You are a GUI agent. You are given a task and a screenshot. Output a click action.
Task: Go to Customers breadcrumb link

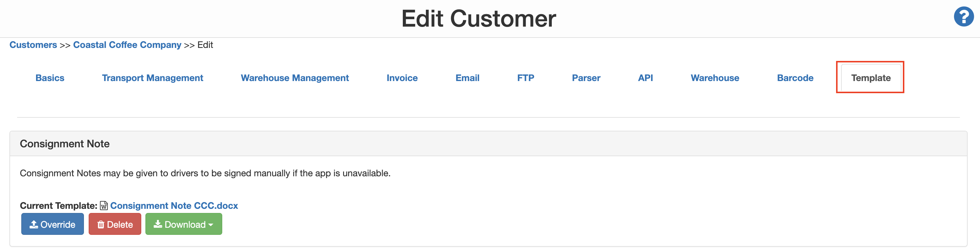pos(33,45)
